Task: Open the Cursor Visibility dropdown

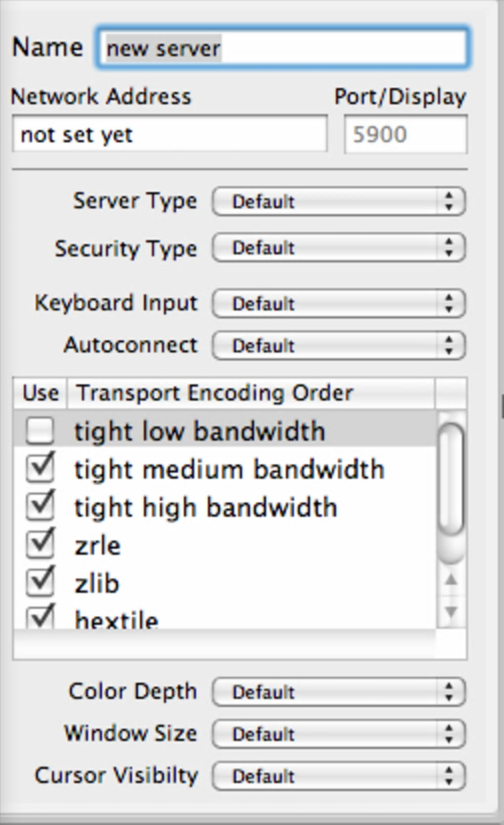Action: click(x=339, y=776)
